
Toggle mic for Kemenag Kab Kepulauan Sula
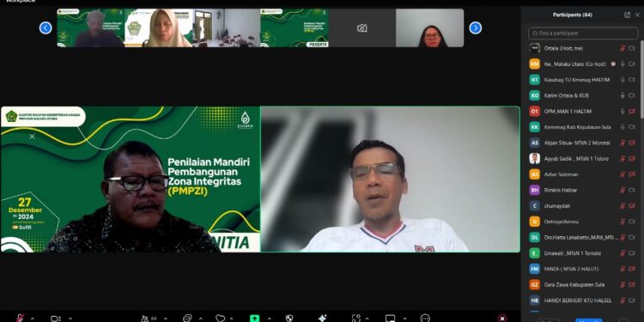point(623,127)
